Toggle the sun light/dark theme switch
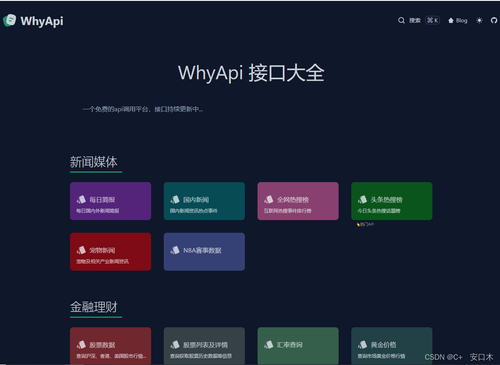500x365 pixels. [479, 21]
